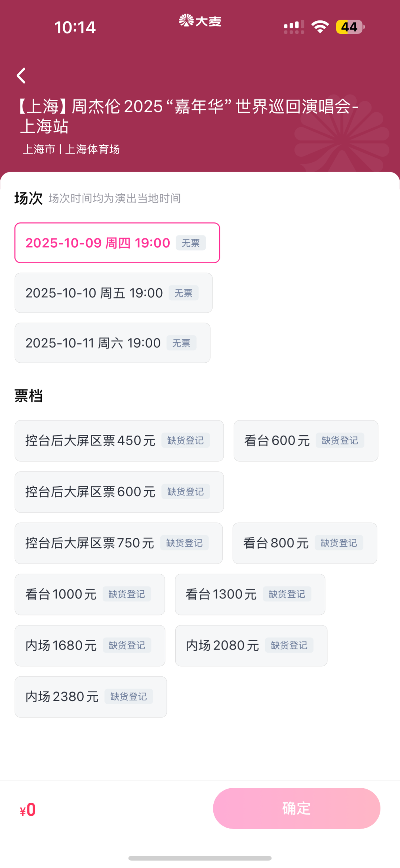
Task: Tap the 确定 confirm button
Action: click(x=297, y=808)
